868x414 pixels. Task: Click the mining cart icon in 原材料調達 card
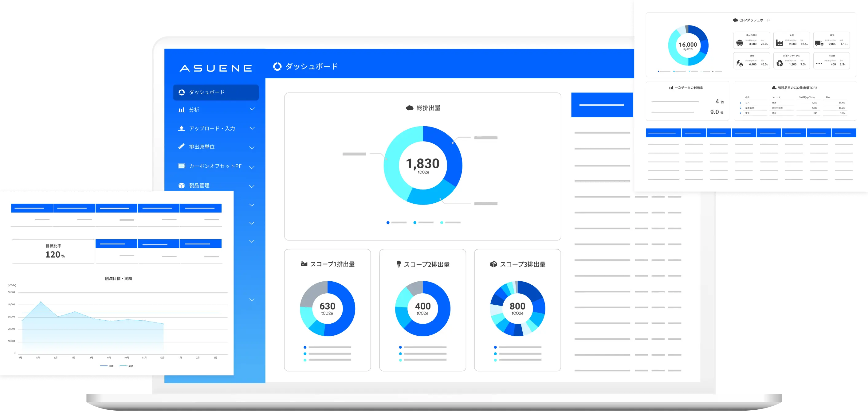tap(740, 43)
